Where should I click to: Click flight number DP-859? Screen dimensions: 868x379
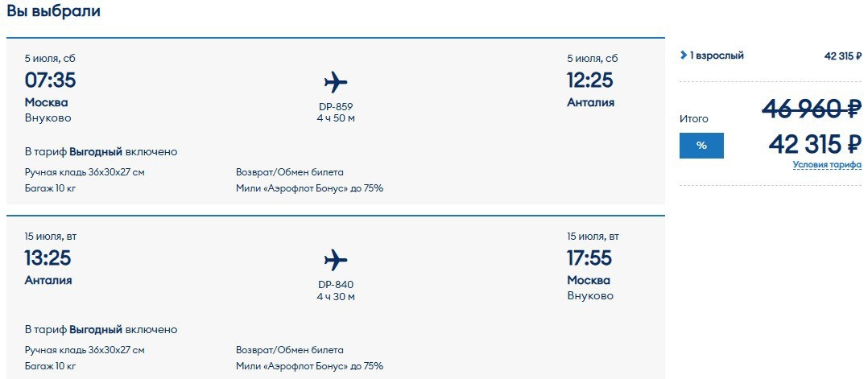[336, 107]
